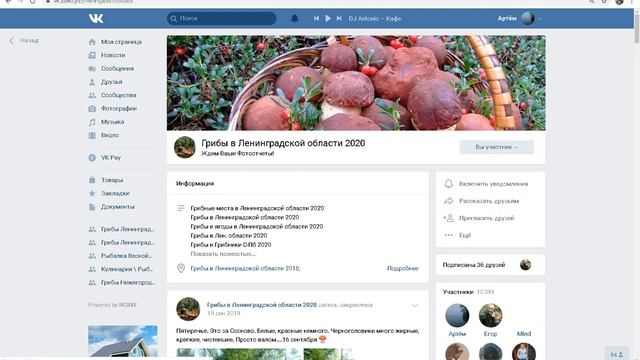Click the music note icon next to Музыка
This screenshot has width=640, height=360.
[x=92, y=122]
